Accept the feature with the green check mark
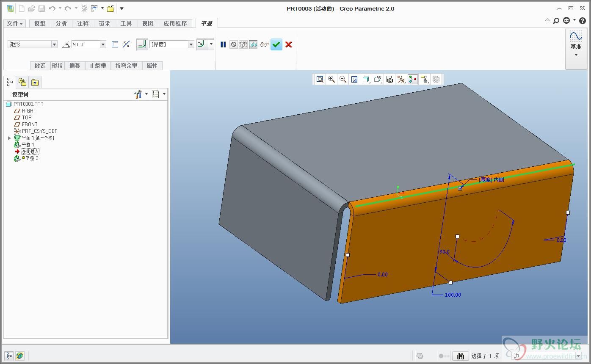 coord(276,44)
